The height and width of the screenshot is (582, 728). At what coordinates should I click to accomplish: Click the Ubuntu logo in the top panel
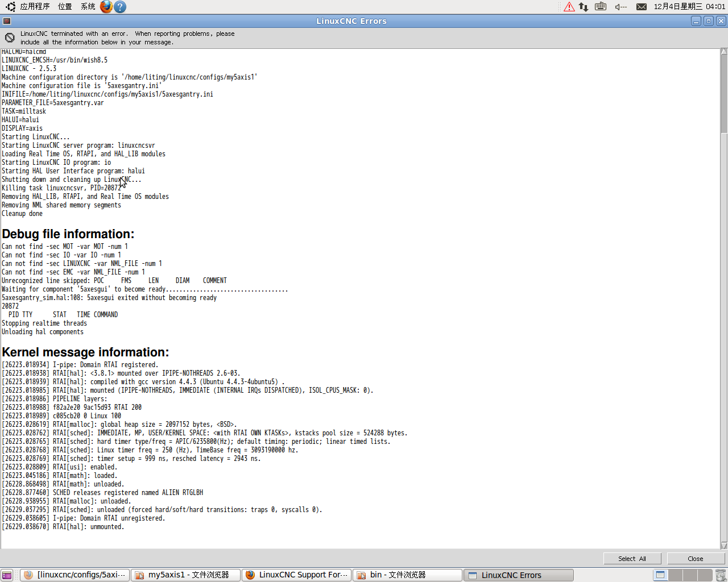[x=10, y=7]
